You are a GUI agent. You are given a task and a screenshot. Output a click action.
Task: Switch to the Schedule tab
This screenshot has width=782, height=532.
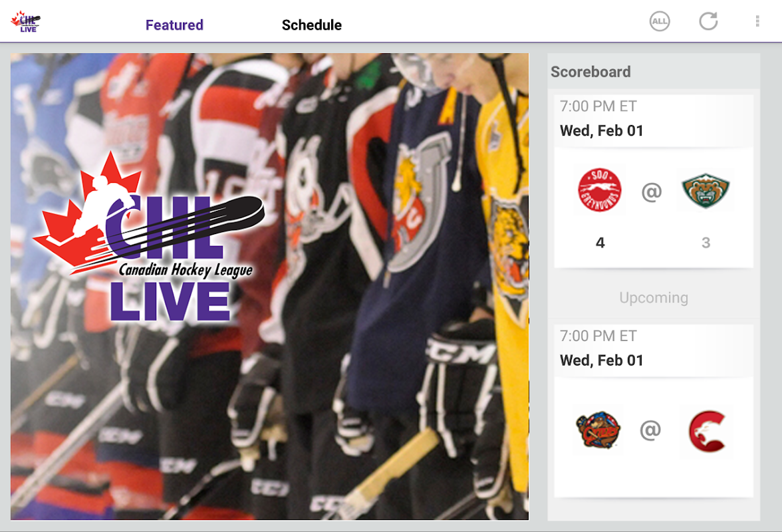click(312, 25)
